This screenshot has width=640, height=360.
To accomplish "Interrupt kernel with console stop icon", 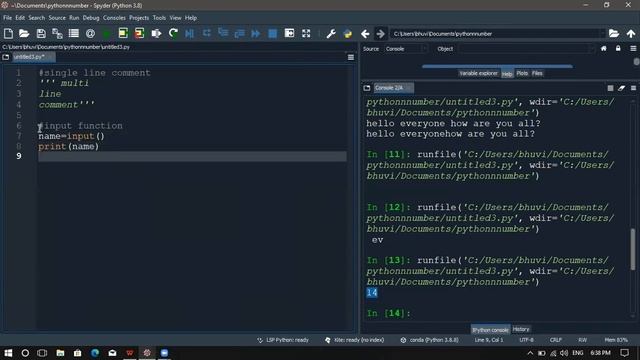I will (x=610, y=88).
